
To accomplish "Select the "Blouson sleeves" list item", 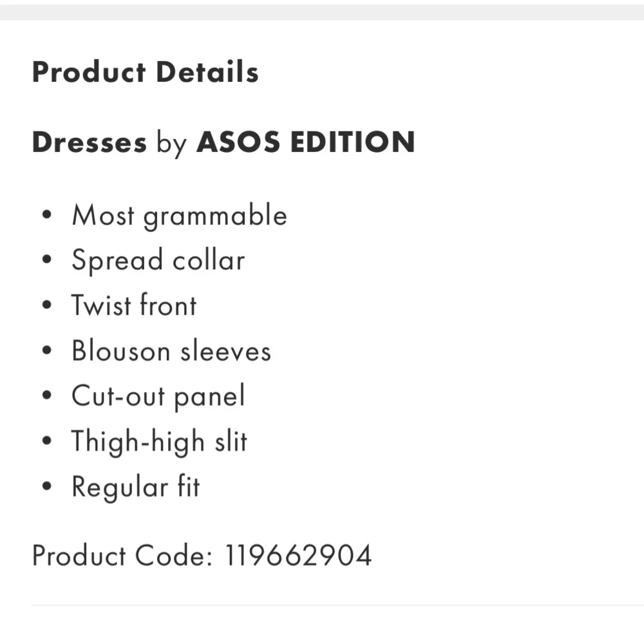I will click(x=171, y=351).
